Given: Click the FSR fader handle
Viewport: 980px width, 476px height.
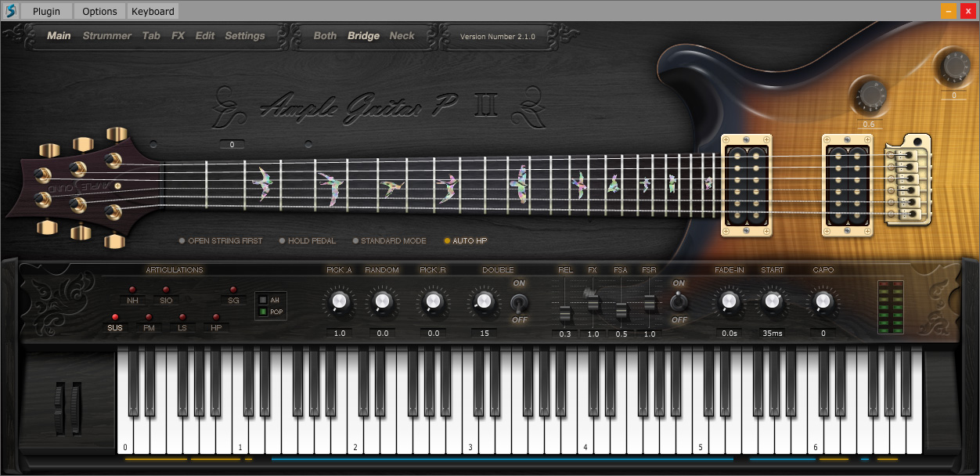Looking at the screenshot, I should (649, 302).
